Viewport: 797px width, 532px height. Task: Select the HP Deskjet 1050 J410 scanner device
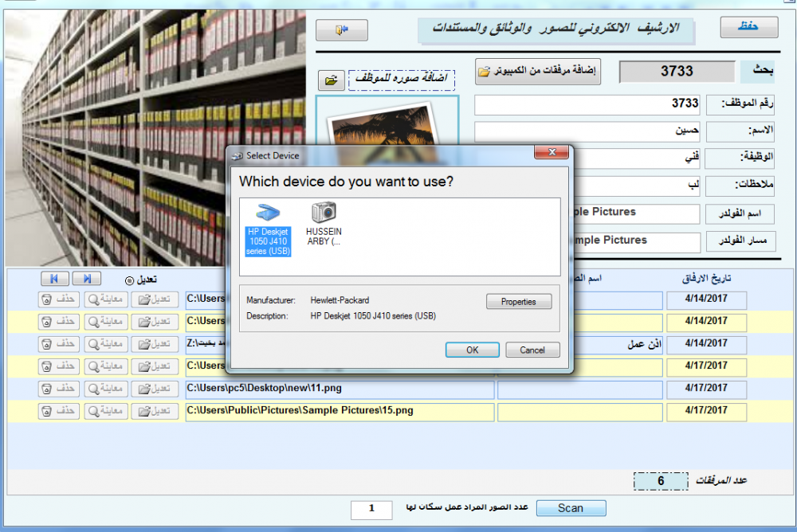coord(268,229)
